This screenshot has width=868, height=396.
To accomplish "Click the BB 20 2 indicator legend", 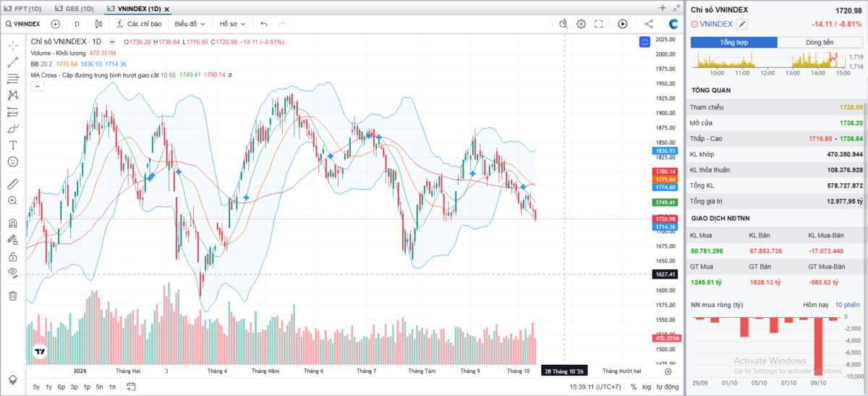I will tap(43, 64).
